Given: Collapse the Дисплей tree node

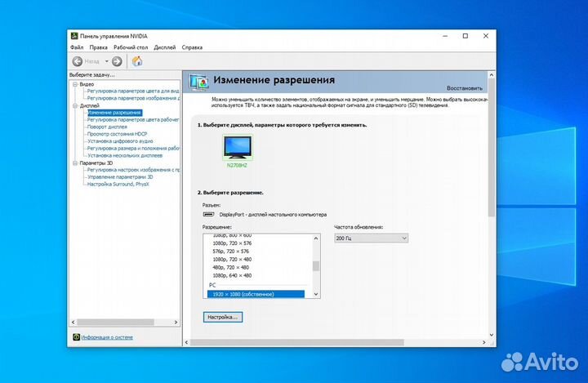Looking at the screenshot, I should pos(75,106).
